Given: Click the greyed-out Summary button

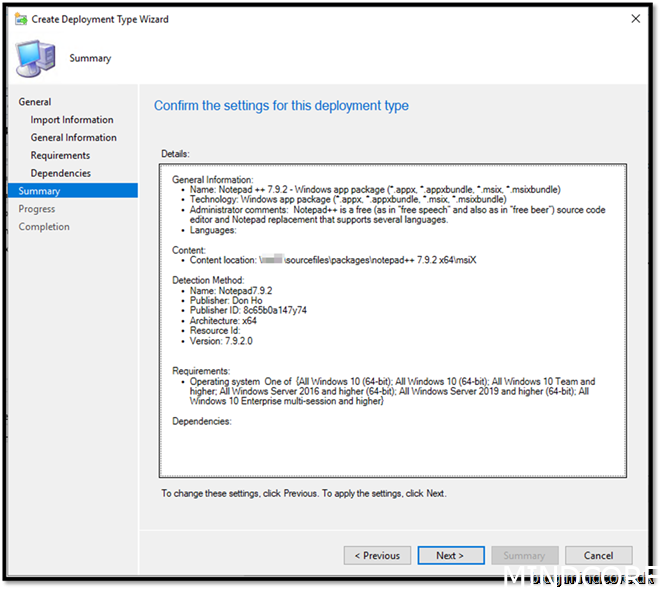Looking at the screenshot, I should [525, 555].
